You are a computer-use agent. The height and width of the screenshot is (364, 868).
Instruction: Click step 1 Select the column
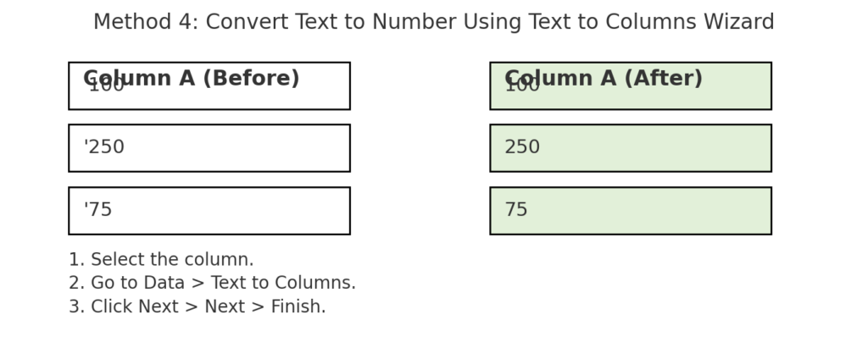pyautogui.click(x=161, y=259)
